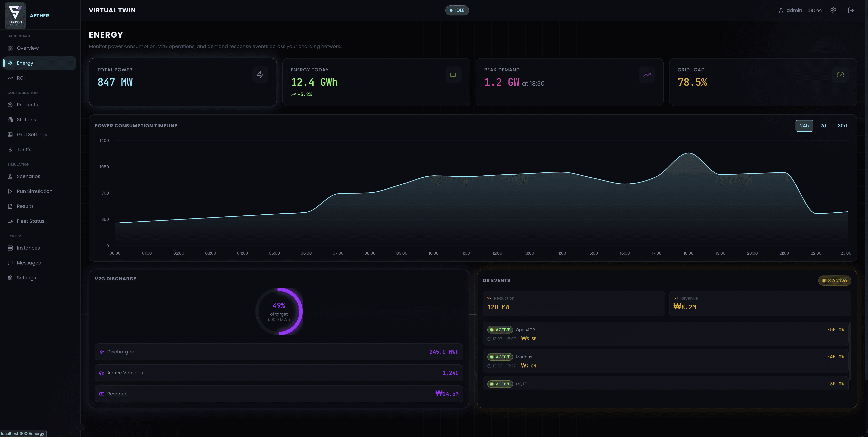
Task: Open settings gear icon in top bar
Action: pos(833,11)
